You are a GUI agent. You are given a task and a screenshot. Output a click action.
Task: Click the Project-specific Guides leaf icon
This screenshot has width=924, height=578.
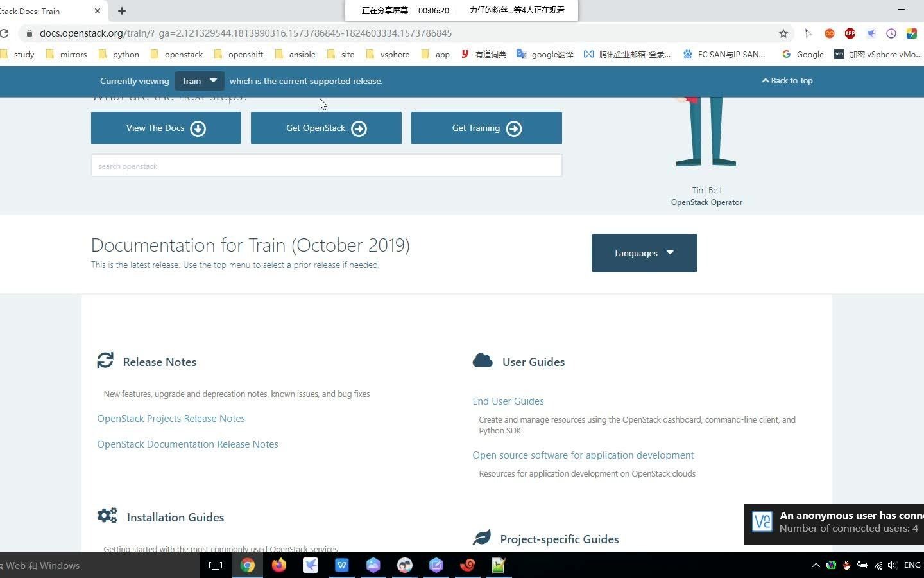tap(482, 538)
